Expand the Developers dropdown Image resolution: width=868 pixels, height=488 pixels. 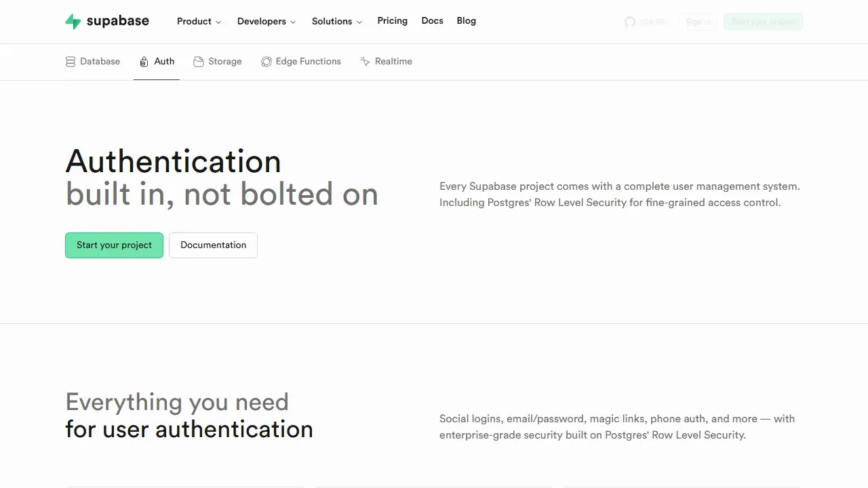[267, 22]
